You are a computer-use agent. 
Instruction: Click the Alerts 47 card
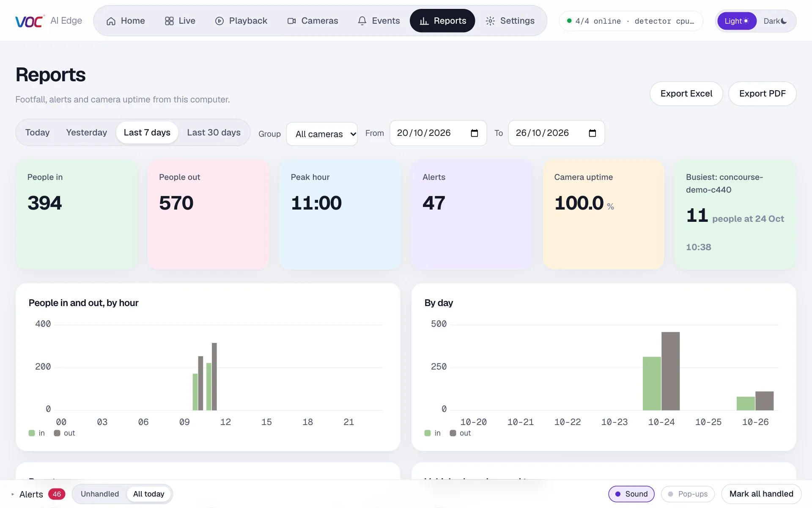(472, 215)
